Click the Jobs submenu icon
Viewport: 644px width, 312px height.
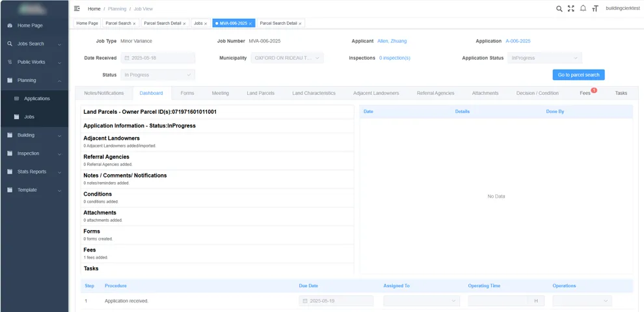tap(16, 117)
